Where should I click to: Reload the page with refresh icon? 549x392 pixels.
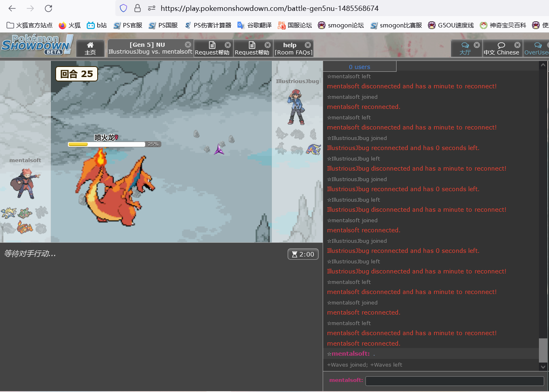pos(48,8)
